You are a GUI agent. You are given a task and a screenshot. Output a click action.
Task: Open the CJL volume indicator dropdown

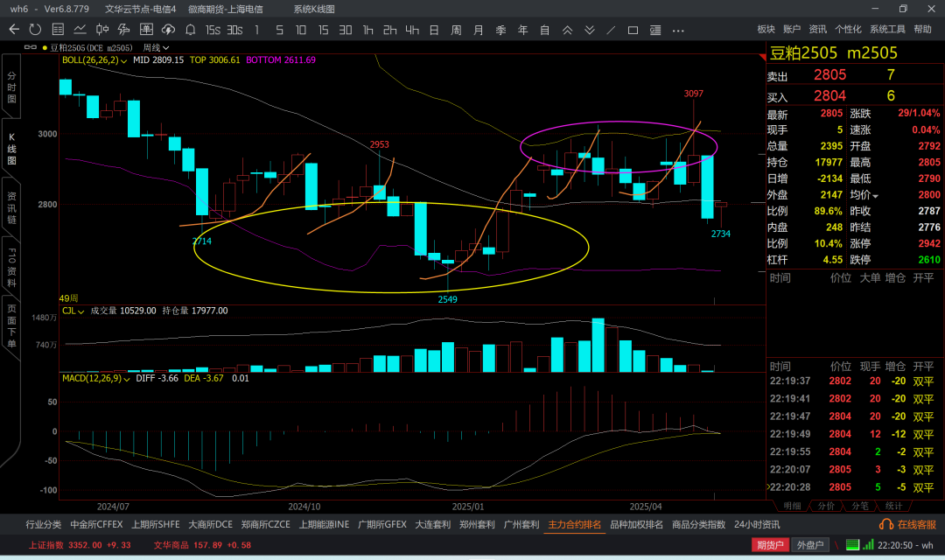73,311
